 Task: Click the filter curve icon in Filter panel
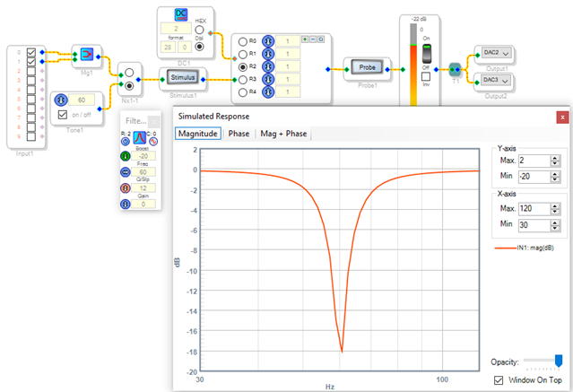139,137
